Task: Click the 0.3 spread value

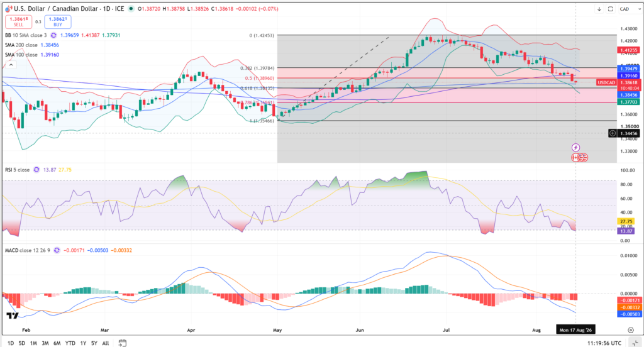Action: (38, 22)
